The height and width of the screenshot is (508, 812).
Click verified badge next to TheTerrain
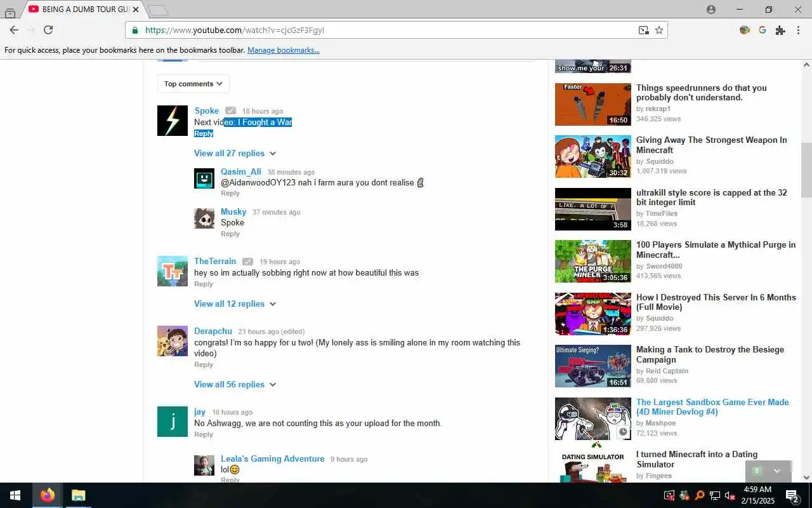tap(247, 262)
